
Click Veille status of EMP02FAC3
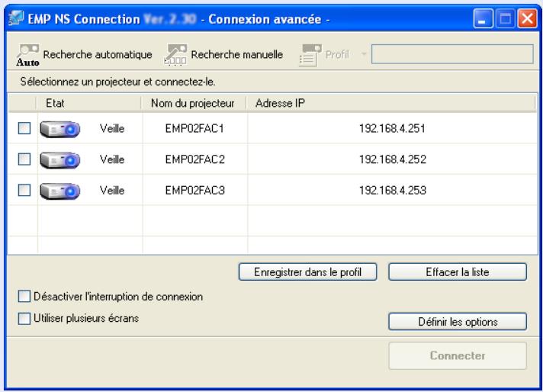112,190
